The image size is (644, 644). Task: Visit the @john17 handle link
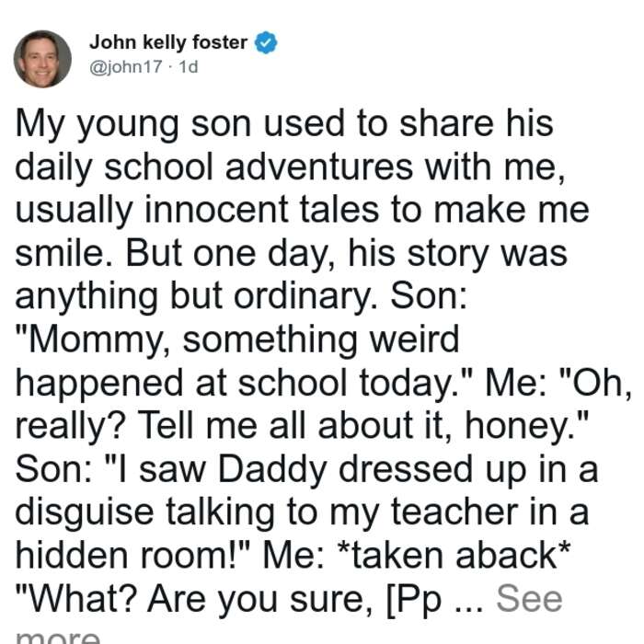(x=126, y=67)
